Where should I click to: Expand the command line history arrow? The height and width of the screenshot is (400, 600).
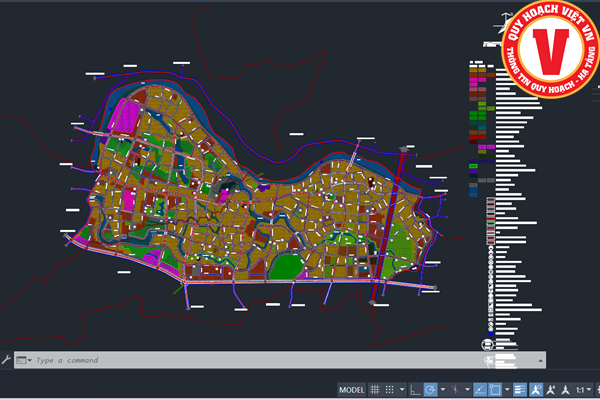click(539, 360)
